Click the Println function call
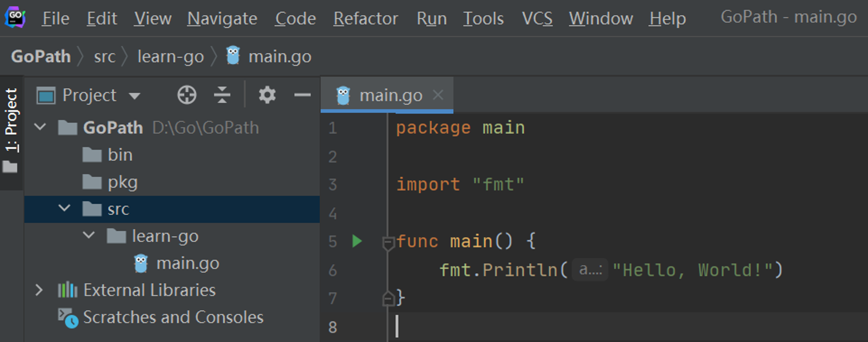Screen dimensions: 868x342 pyautogui.click(x=520, y=270)
